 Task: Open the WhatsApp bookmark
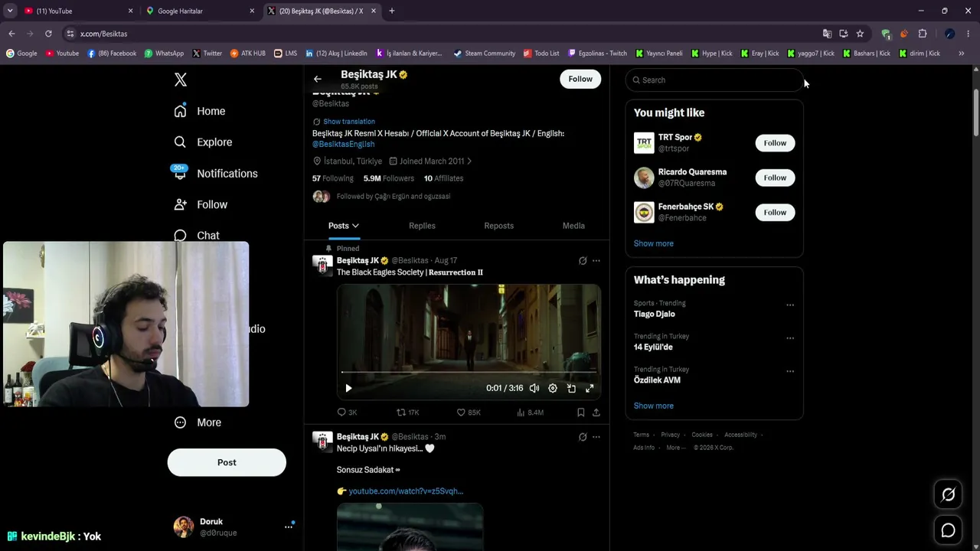point(163,54)
